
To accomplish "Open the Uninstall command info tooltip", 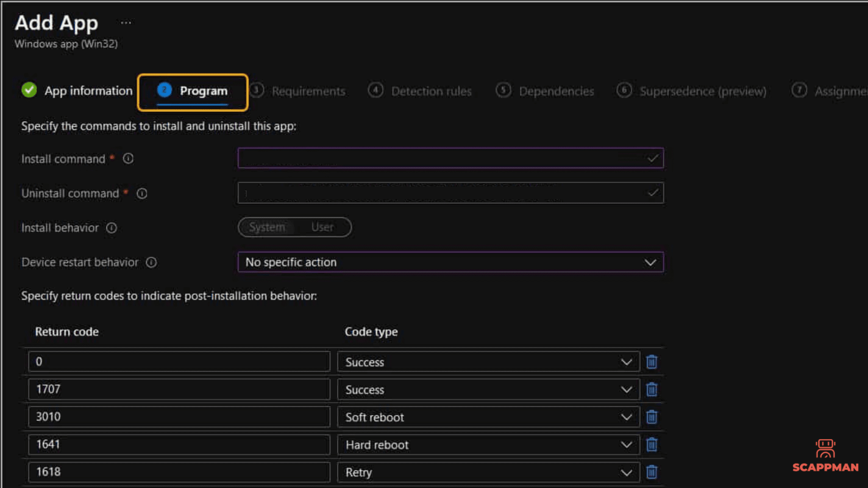I will [142, 194].
